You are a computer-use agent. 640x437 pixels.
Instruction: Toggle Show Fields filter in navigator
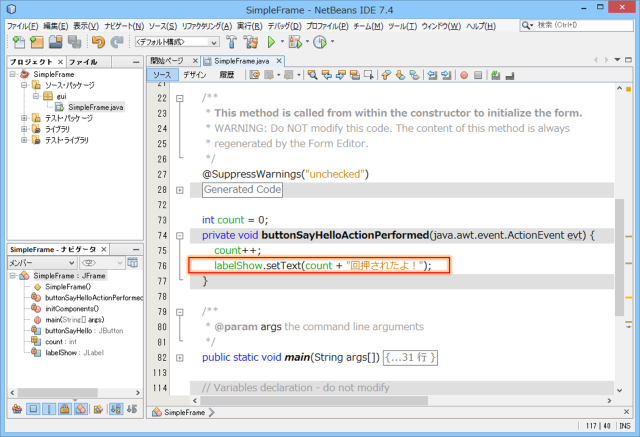pos(33,408)
